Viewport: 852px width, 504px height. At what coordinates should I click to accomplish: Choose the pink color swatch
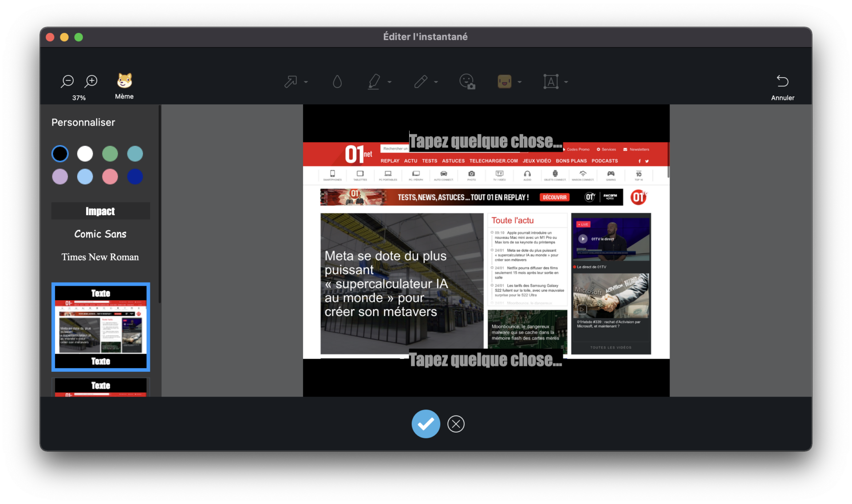(110, 177)
